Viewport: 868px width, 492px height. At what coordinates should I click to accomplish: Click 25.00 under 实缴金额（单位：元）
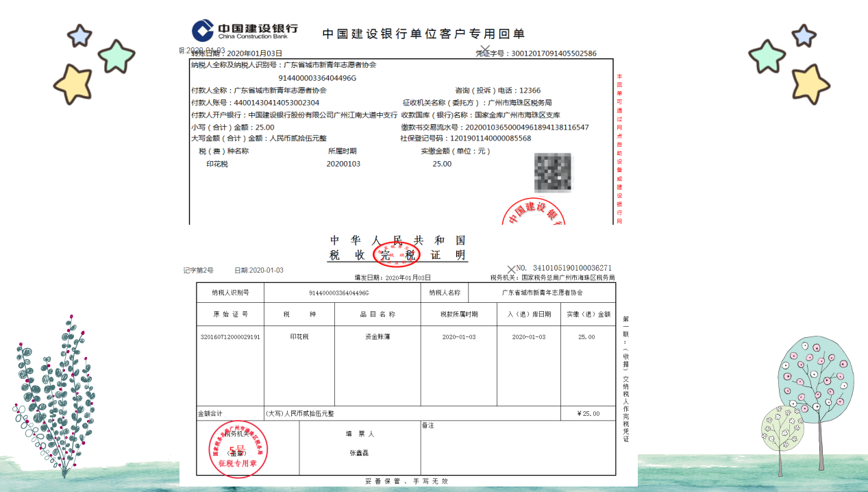442,164
